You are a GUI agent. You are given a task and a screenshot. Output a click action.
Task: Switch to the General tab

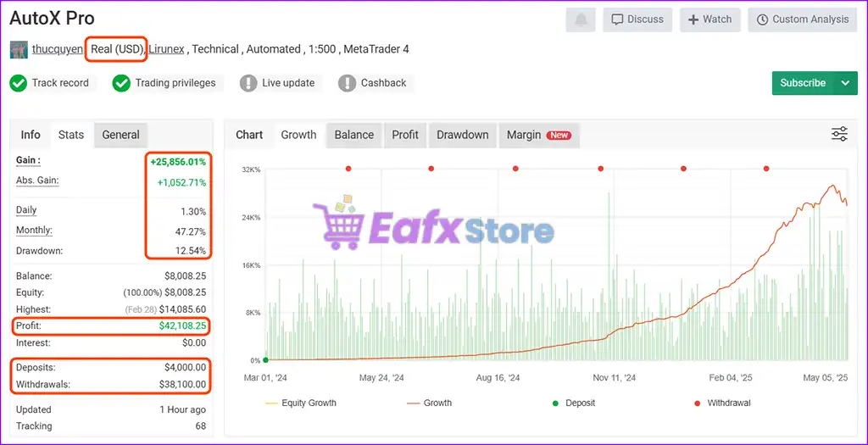click(120, 135)
